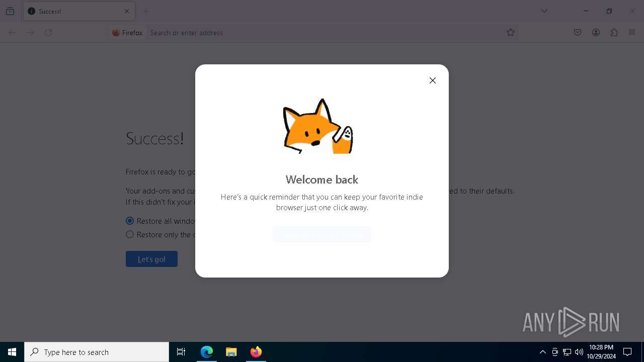Screen dimensions: 644x362
Task: Restore down the Firefox window
Action: point(609,11)
